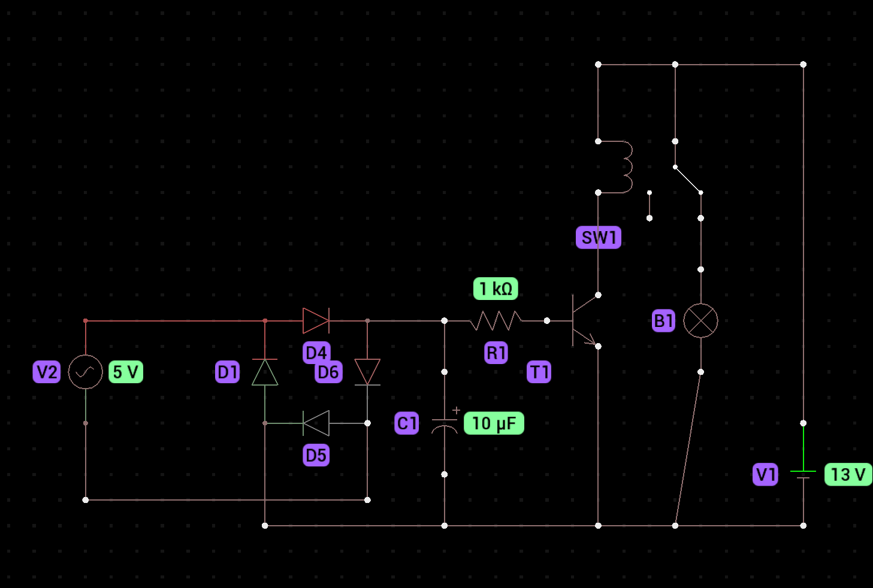Select the battery V1 symbol

click(803, 474)
